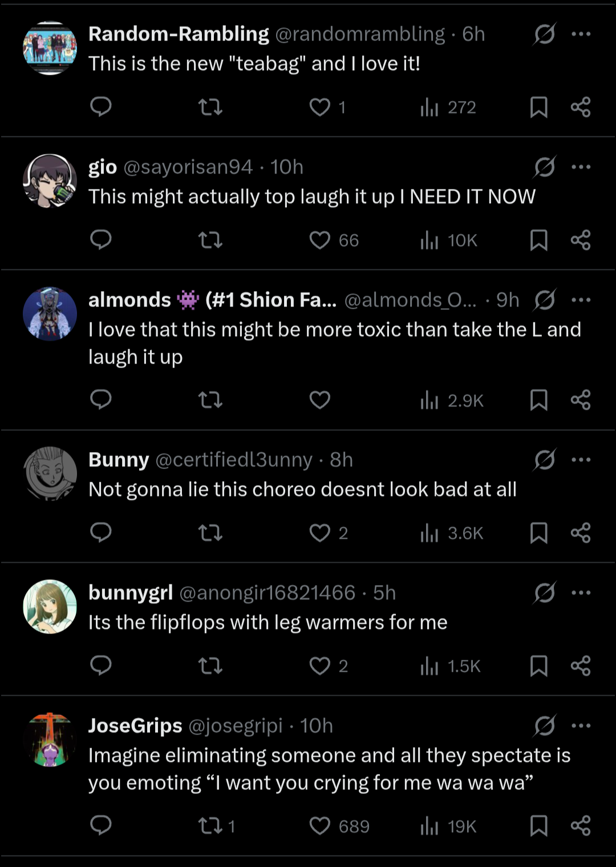Open the JoseGrips display name link

tap(135, 725)
